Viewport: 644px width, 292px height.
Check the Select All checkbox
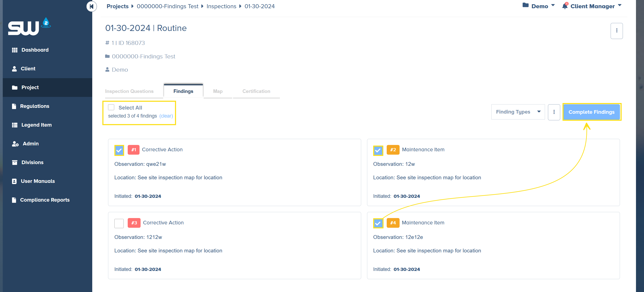(111, 108)
